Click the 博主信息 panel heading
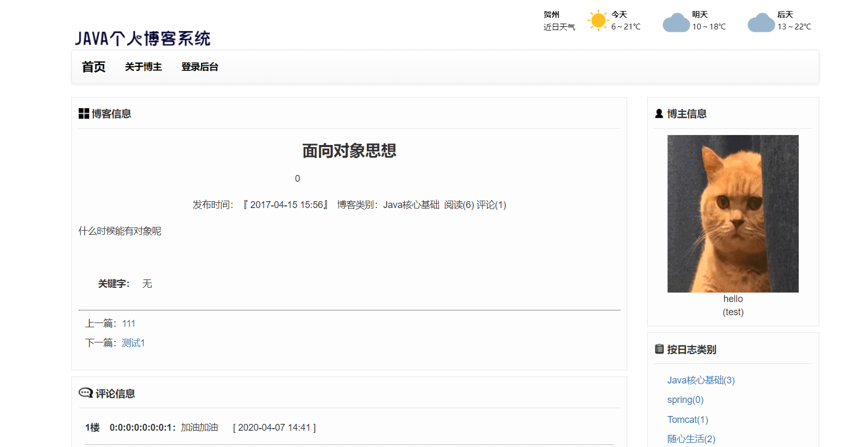This screenshot has height=447, width=868. (x=686, y=113)
